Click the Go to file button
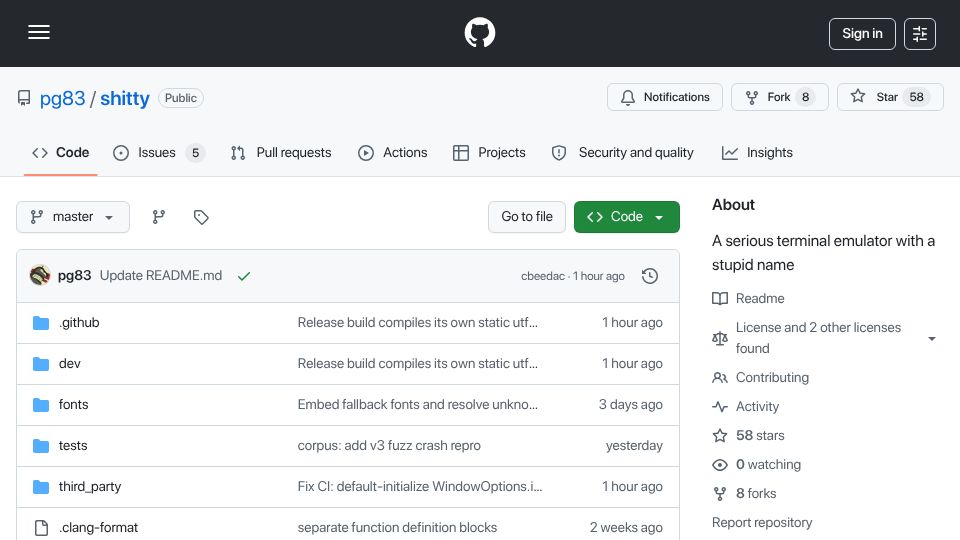Viewport: 960px width, 540px height. pyautogui.click(x=527, y=217)
